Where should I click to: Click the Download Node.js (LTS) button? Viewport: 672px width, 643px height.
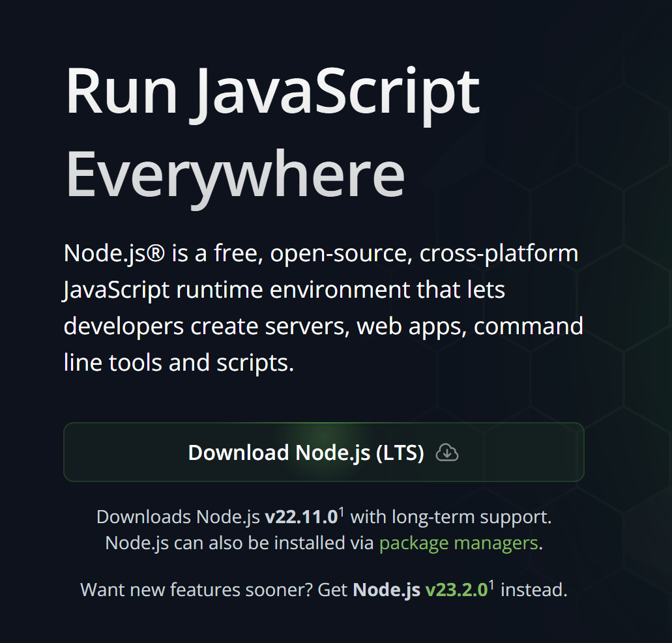(323, 452)
